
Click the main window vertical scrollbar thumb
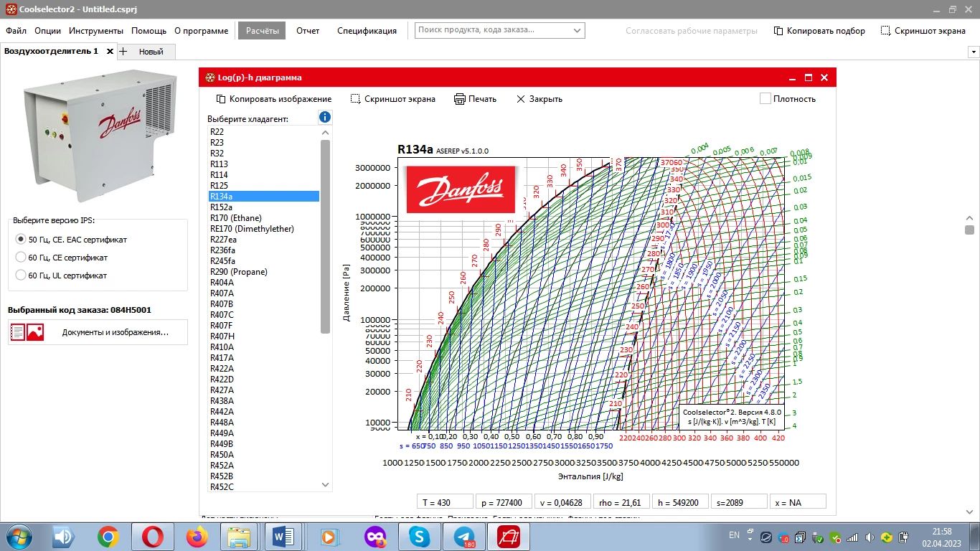click(x=969, y=230)
